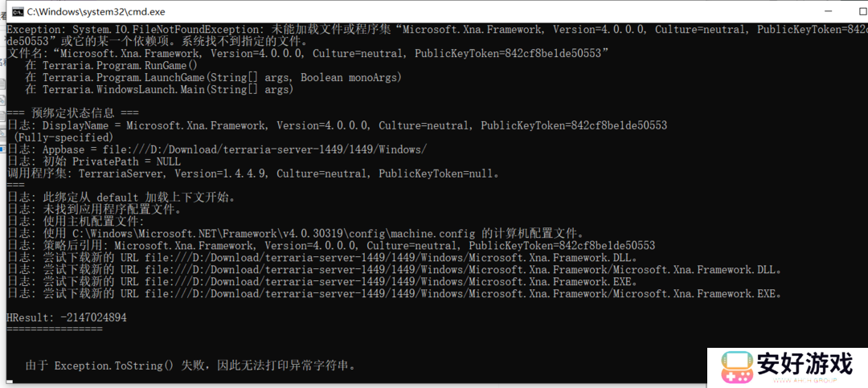Viewport: 868px width, 388px height.
Task: Click the cmd.exe icon in the title bar
Action: 15,12
